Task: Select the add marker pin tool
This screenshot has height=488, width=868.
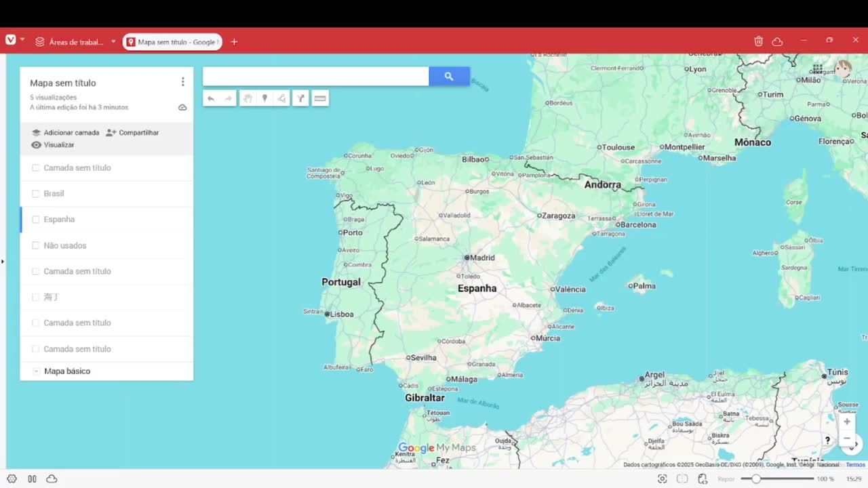Action: (264, 99)
